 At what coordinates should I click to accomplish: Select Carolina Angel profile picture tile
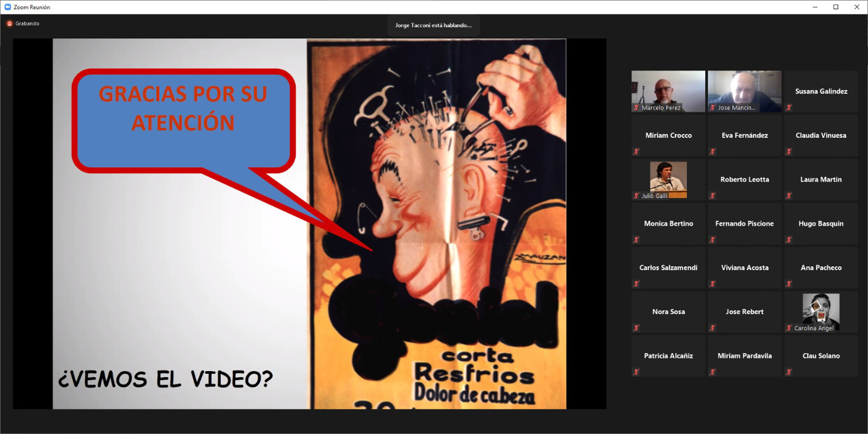pos(821,312)
